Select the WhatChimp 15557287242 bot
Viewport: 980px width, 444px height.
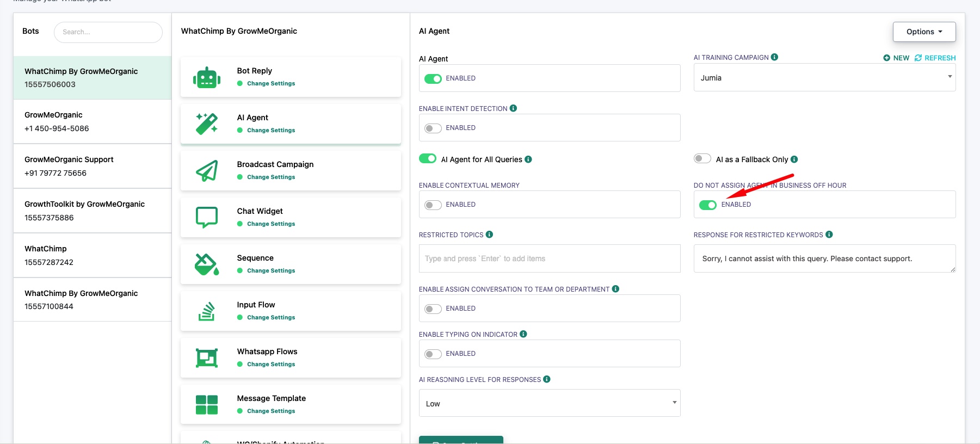93,255
